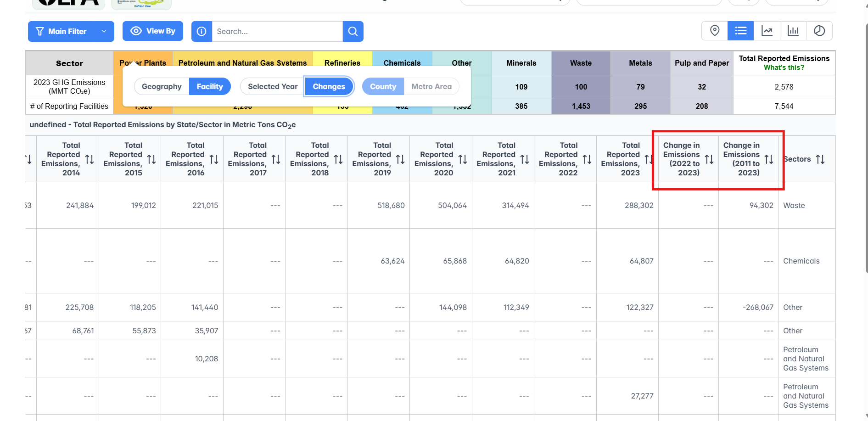Open the View By menu
868x421 pixels.
[153, 31]
